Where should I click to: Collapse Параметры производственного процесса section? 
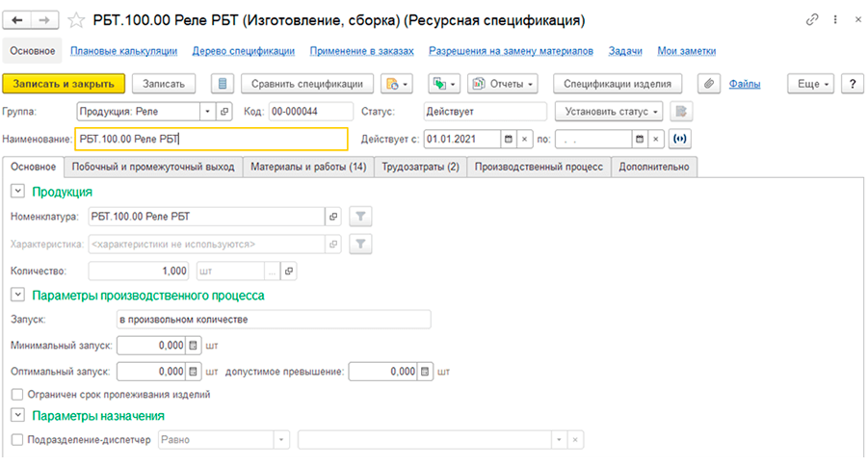point(17,295)
